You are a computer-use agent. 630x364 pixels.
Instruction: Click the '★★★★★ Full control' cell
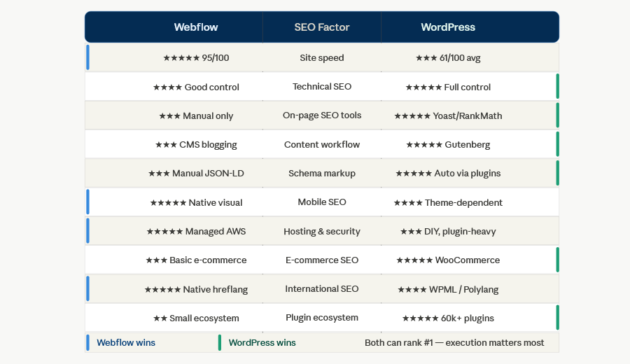[x=448, y=87]
